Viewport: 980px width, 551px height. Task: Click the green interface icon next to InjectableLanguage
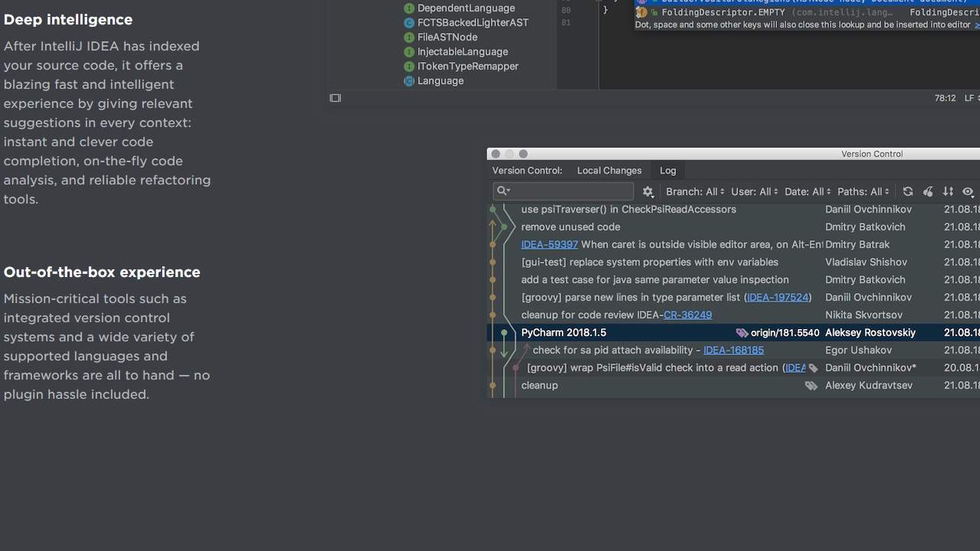[x=409, y=51]
